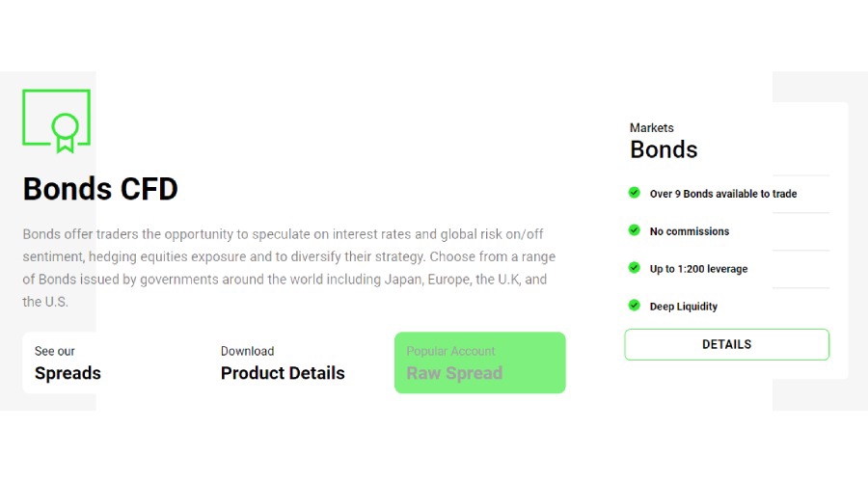Click the Bonds description paragraph

(x=289, y=268)
